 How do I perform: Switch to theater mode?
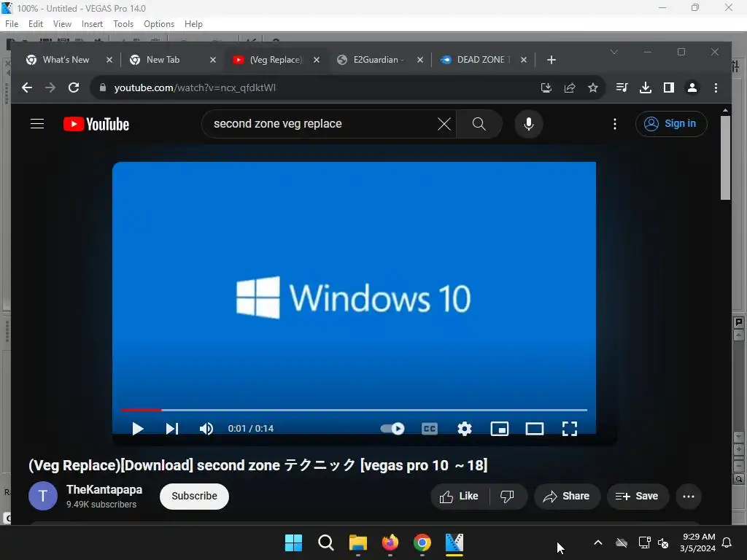535,429
